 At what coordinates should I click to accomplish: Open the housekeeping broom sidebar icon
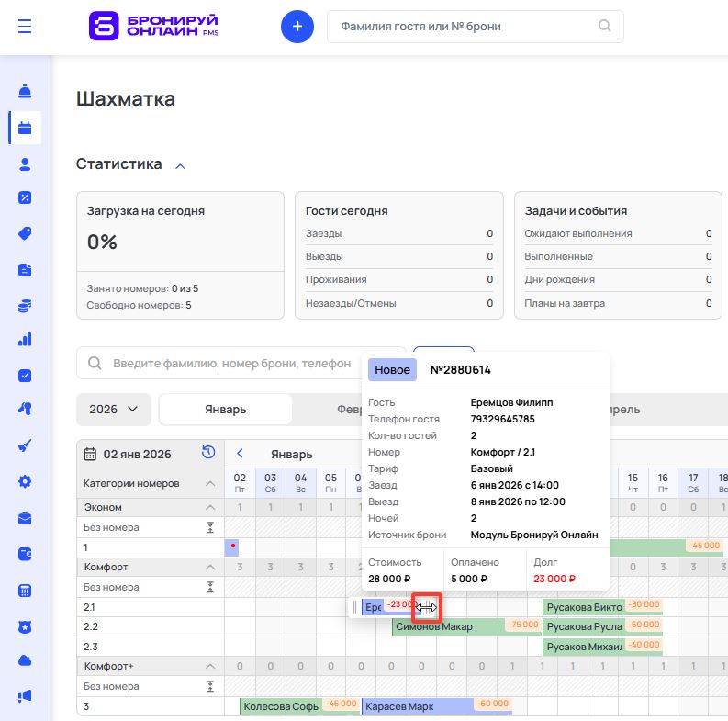point(25,446)
